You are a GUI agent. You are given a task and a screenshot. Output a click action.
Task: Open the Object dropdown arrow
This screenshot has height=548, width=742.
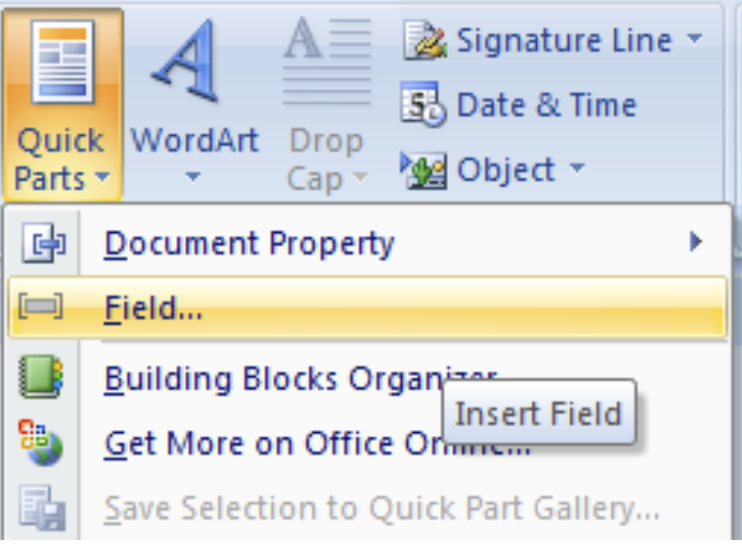click(577, 167)
